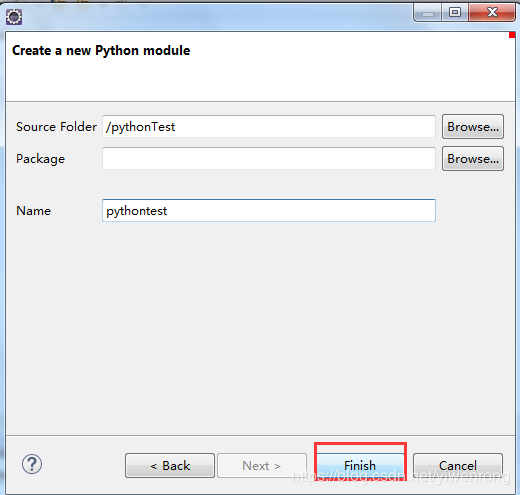This screenshot has width=520, height=495.
Task: Cancel the new Python module wizard
Action: tap(458, 465)
